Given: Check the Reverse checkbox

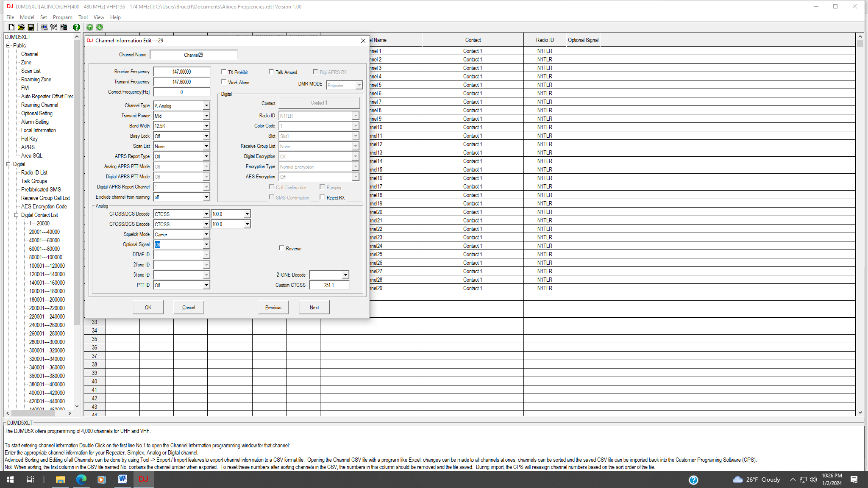Looking at the screenshot, I should pos(281,248).
